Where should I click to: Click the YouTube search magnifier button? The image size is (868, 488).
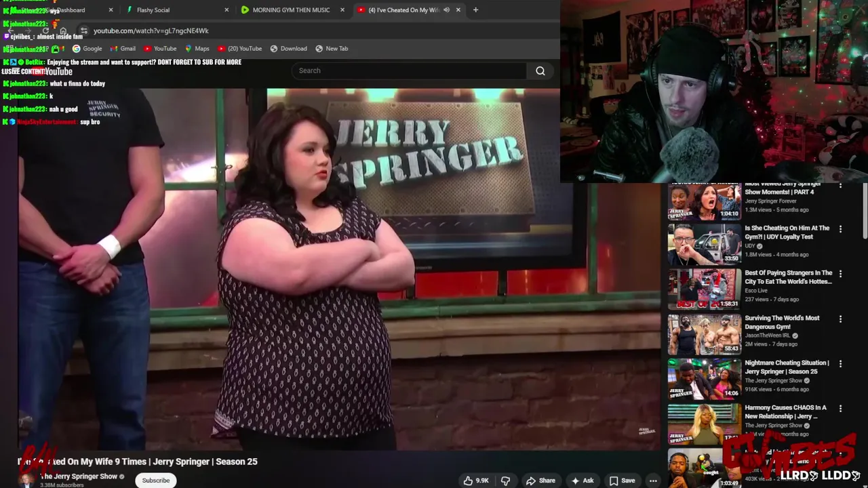pyautogui.click(x=540, y=70)
